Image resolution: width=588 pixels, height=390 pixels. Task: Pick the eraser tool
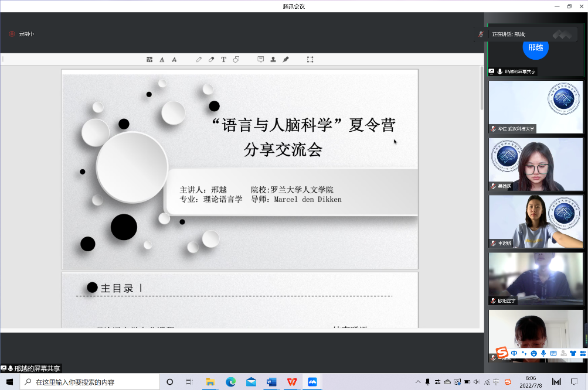211,60
